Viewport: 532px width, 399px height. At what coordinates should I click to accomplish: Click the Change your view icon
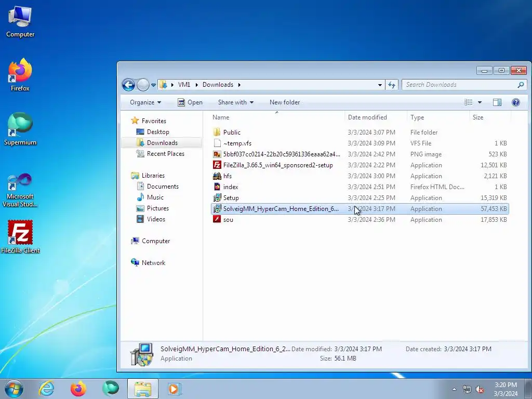point(469,102)
